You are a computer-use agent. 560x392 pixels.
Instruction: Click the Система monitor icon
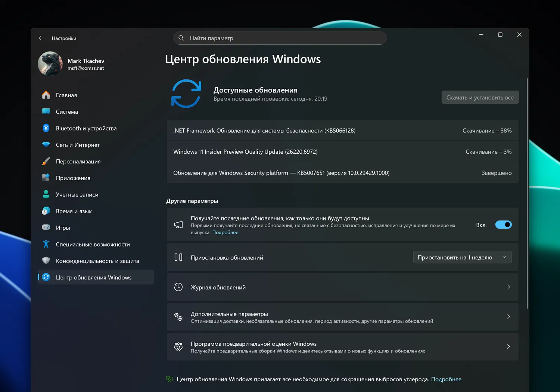[x=46, y=112]
